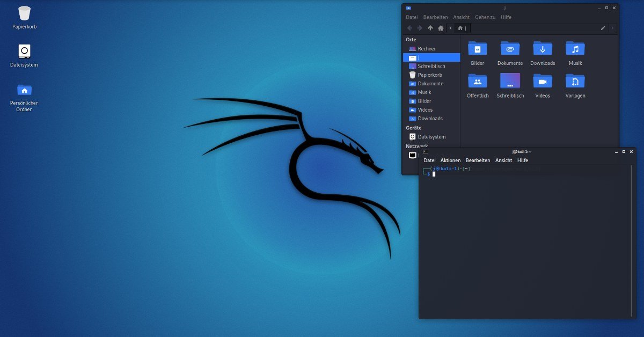Select the Öffentlich folder icon
Image resolution: width=644 pixels, height=337 pixels.
[478, 86]
